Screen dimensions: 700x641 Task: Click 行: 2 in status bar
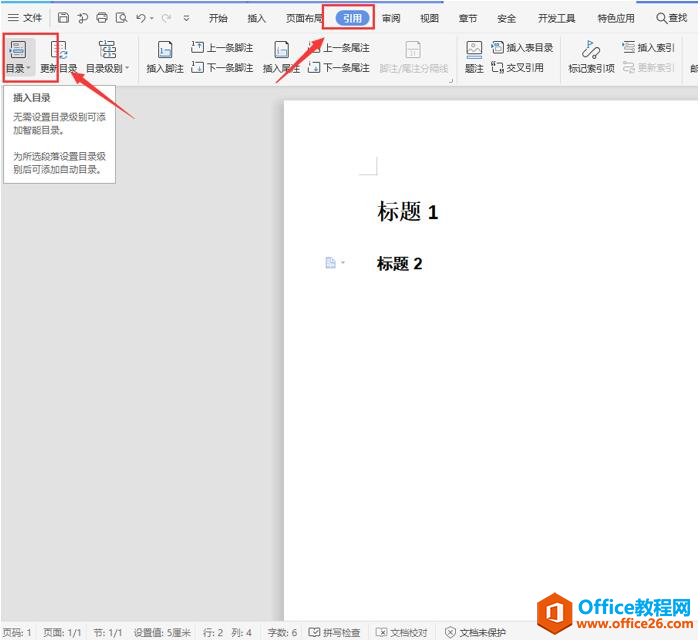click(x=213, y=633)
